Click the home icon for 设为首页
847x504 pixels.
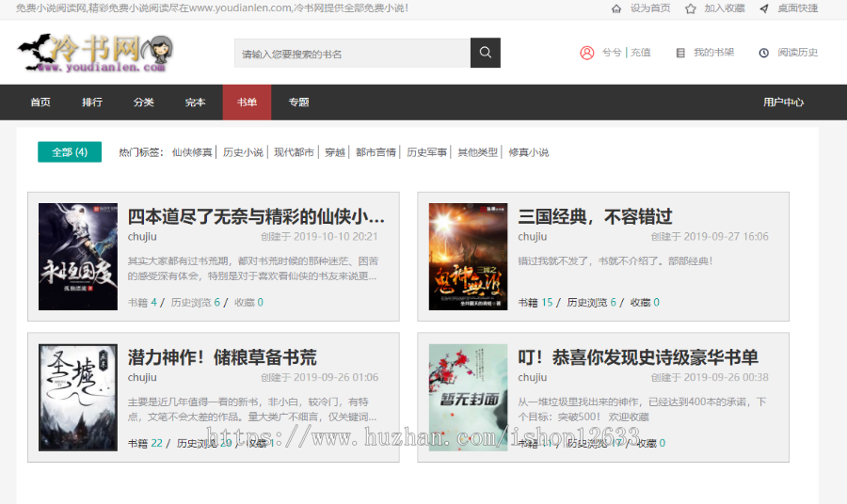coord(616,8)
